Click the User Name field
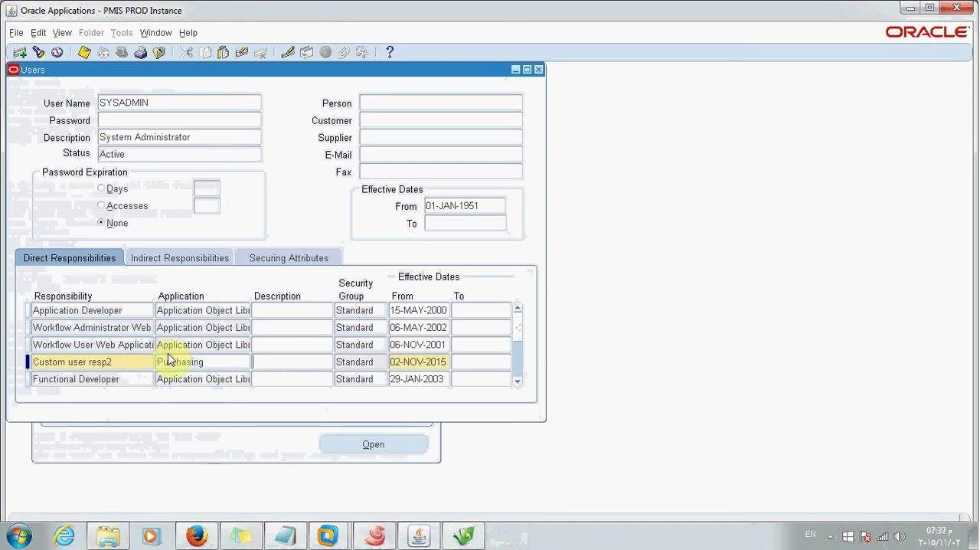 click(x=179, y=103)
